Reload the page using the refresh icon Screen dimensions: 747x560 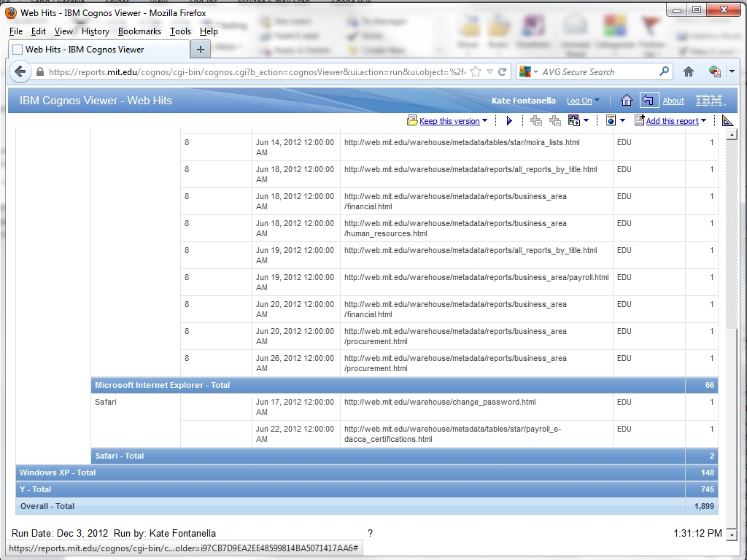click(503, 71)
